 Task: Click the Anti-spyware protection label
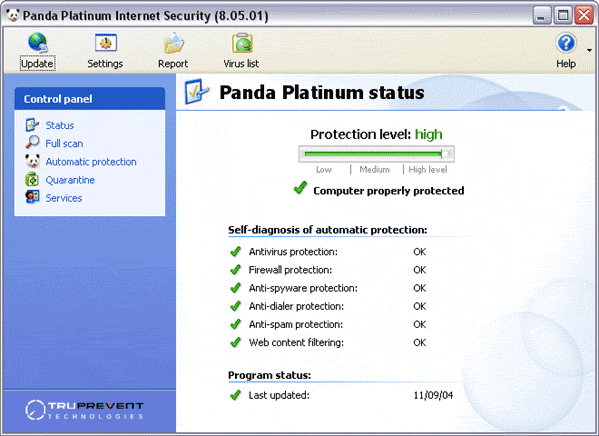click(303, 288)
